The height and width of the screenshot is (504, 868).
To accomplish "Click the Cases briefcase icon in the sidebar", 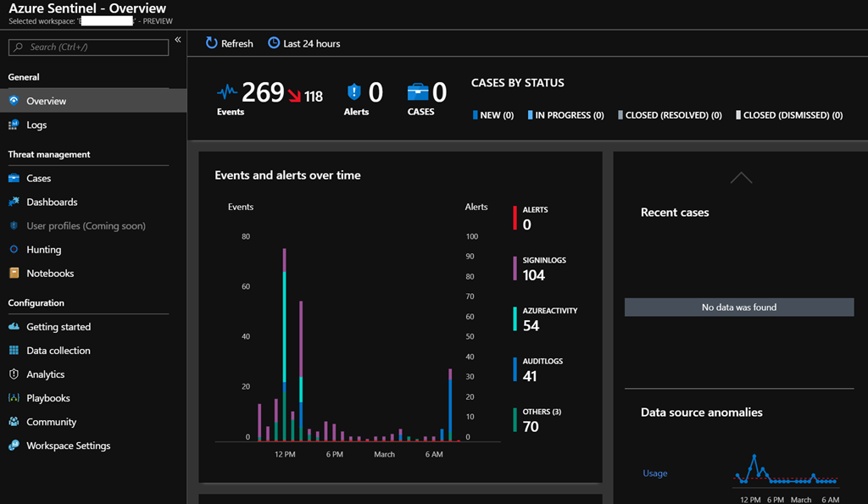I will [x=14, y=179].
